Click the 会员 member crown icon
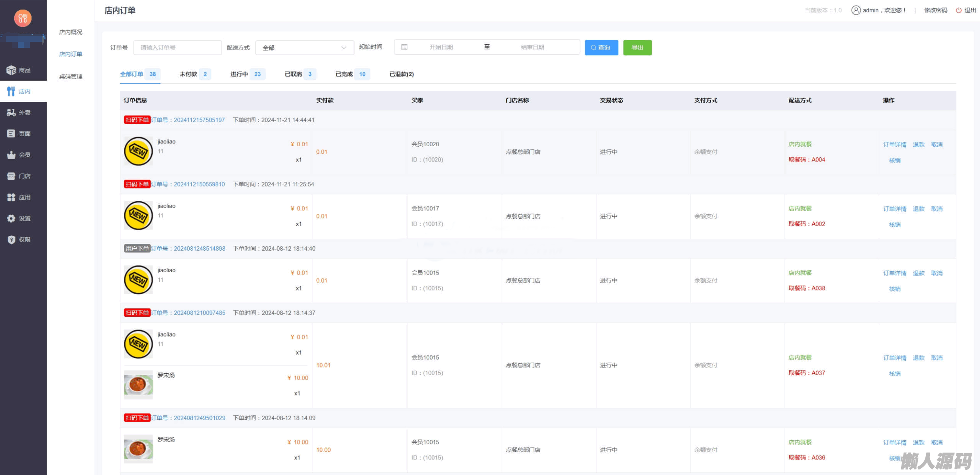The height and width of the screenshot is (475, 980). point(11,155)
